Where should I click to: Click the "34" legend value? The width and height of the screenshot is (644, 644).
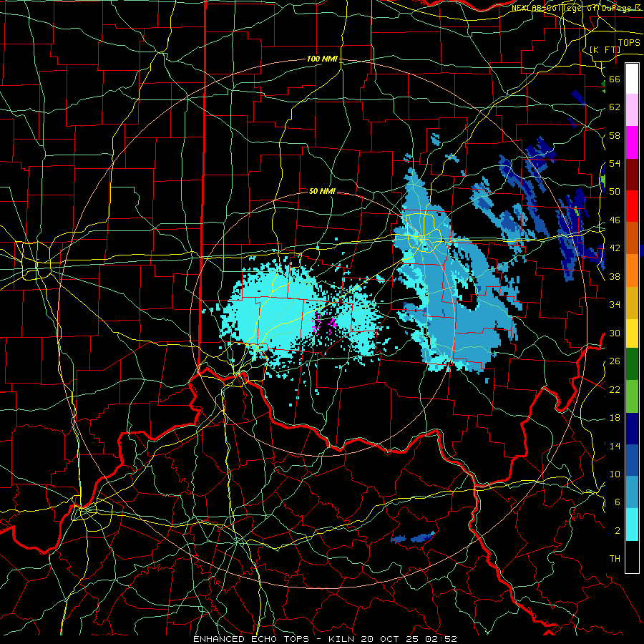[x=615, y=305]
